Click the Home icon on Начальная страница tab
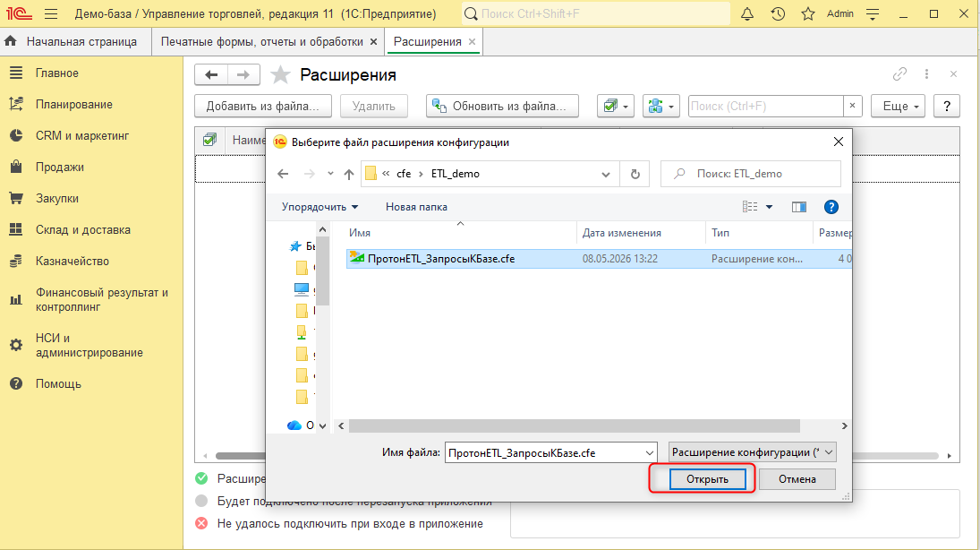The width and height of the screenshot is (980, 550). coord(11,41)
